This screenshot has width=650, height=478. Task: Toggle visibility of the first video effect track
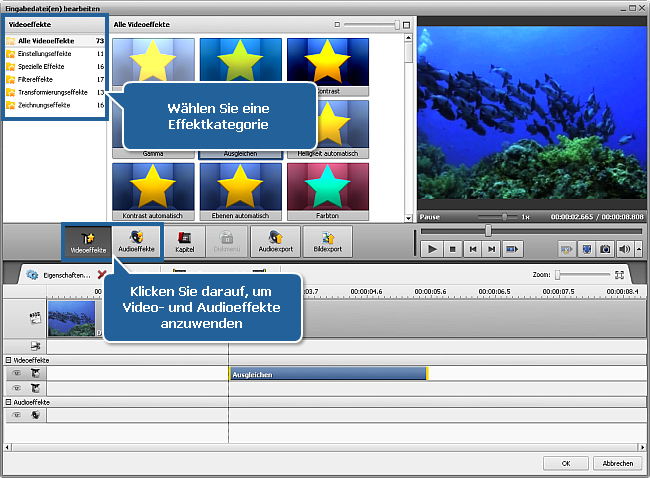coord(16,373)
